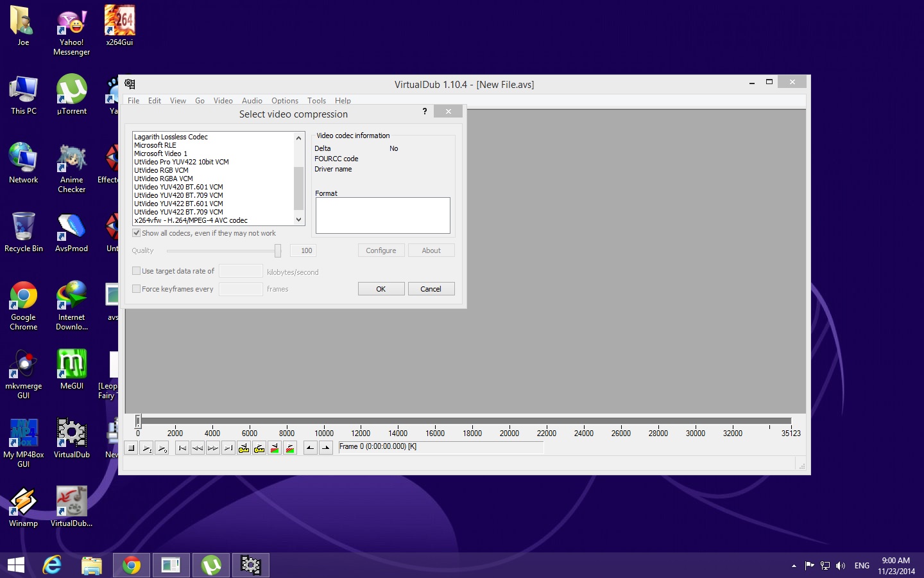Click the Mark in selection-start icon

[x=311, y=448]
